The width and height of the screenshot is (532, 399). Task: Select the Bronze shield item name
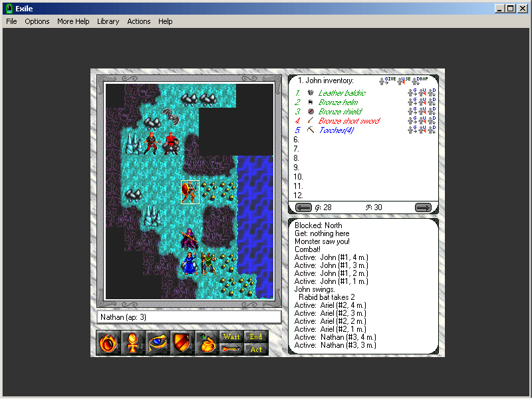click(x=340, y=112)
